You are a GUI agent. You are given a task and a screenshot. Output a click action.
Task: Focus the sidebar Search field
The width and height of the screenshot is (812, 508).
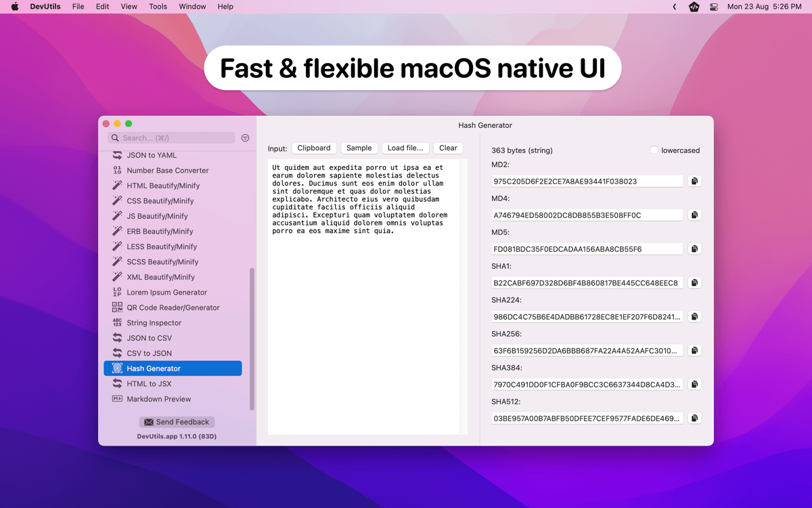[176, 138]
